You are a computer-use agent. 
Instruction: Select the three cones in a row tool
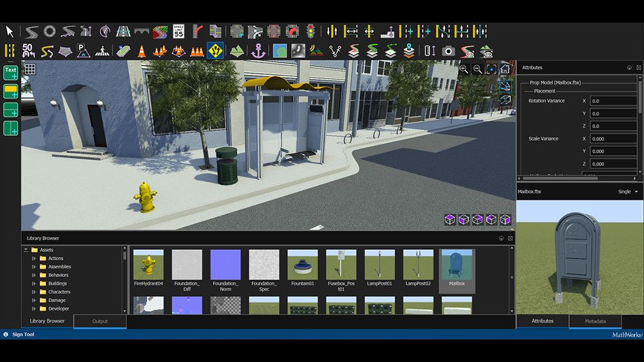196,52
